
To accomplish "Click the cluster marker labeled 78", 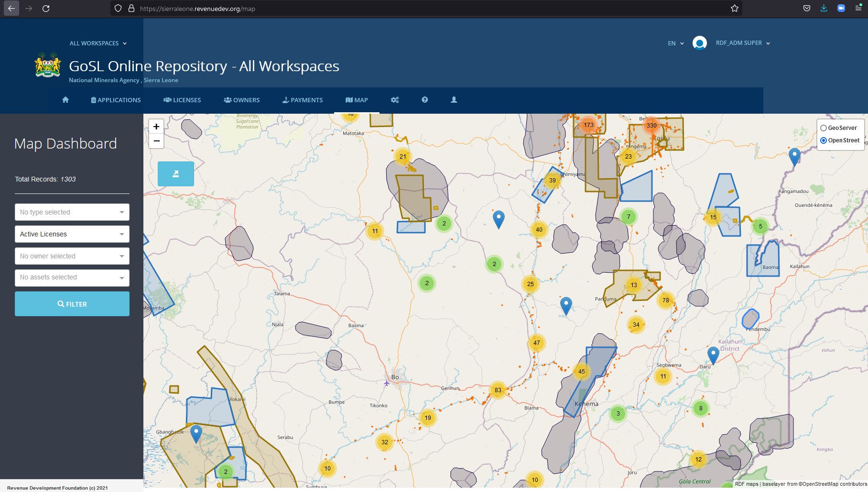I will point(666,300).
